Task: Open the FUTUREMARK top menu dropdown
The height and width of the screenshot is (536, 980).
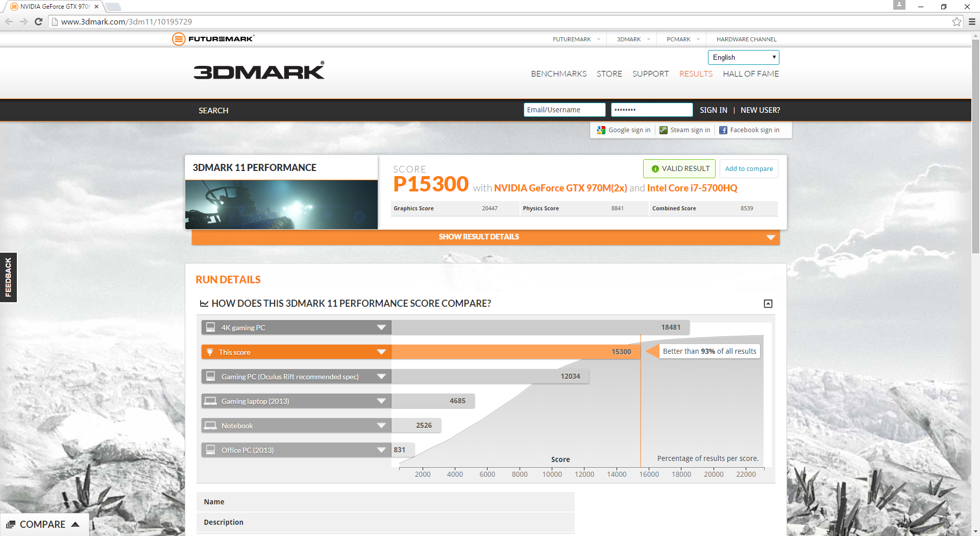Action: pos(577,39)
